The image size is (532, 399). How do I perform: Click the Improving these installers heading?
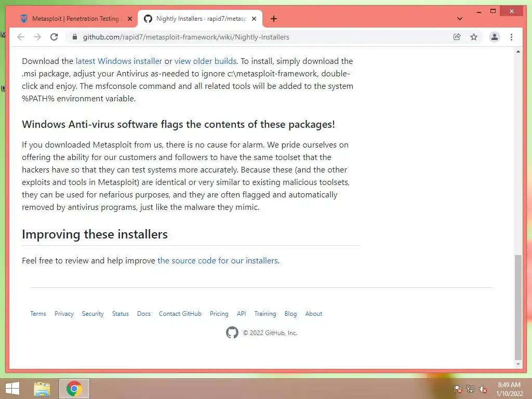pyautogui.click(x=95, y=234)
